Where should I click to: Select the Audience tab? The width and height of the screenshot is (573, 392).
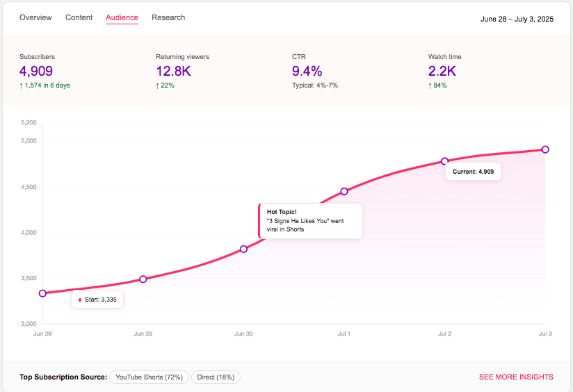pos(122,17)
